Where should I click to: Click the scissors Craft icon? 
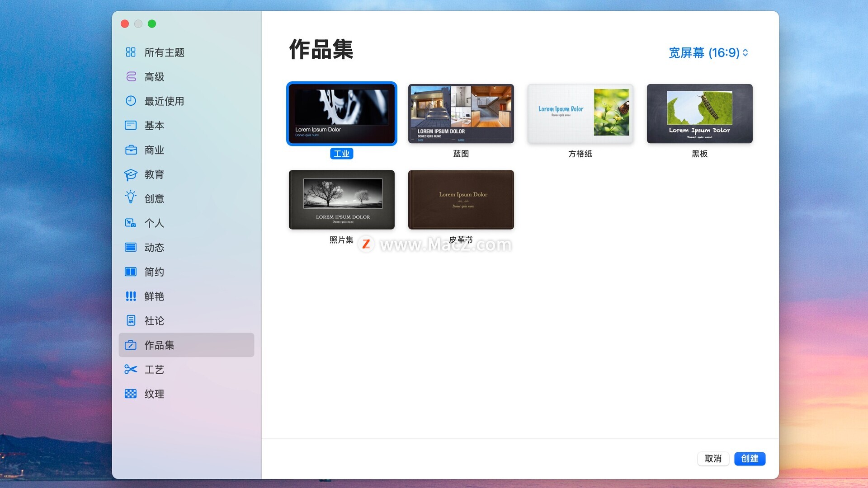coord(131,370)
